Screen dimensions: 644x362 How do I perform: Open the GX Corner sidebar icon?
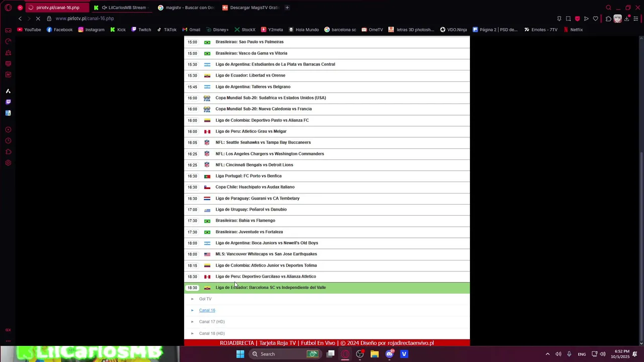(8, 330)
